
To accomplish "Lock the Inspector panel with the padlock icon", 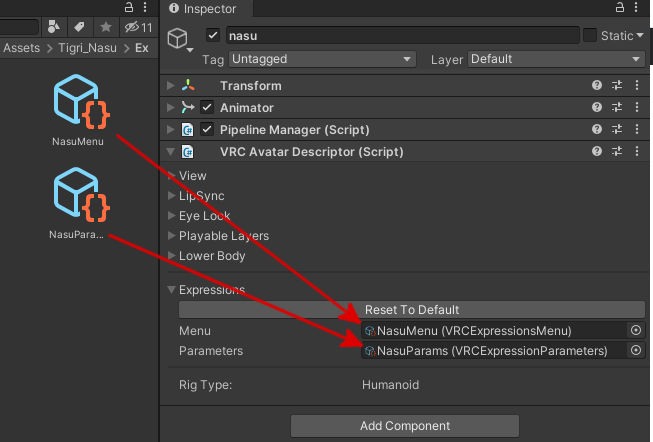I will click(620, 7).
